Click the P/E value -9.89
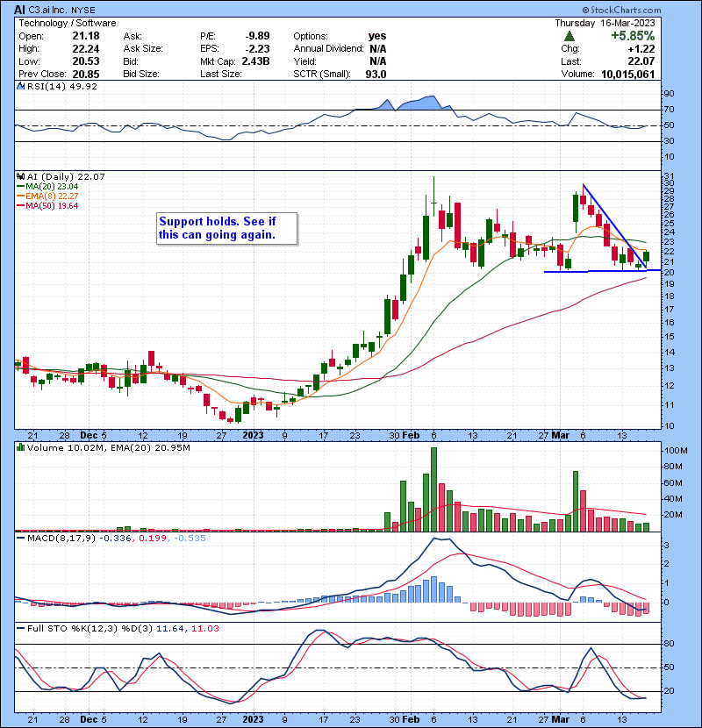The height and width of the screenshot is (728, 702). point(257,36)
